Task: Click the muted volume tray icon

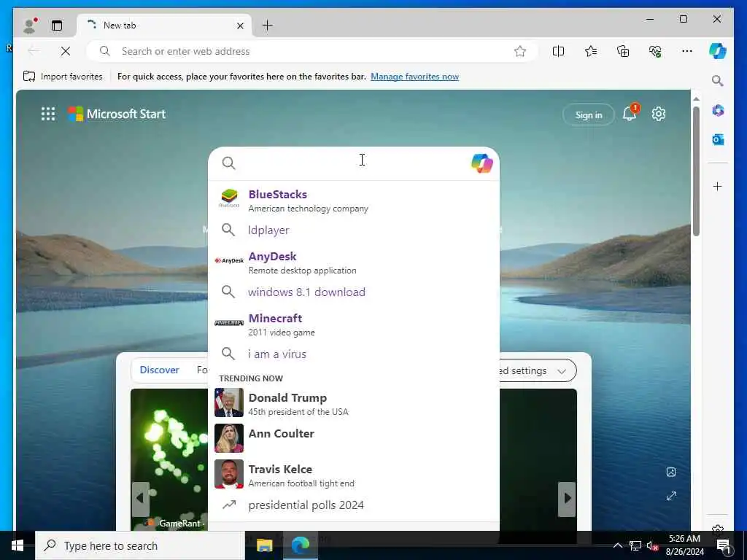Action: (652, 545)
